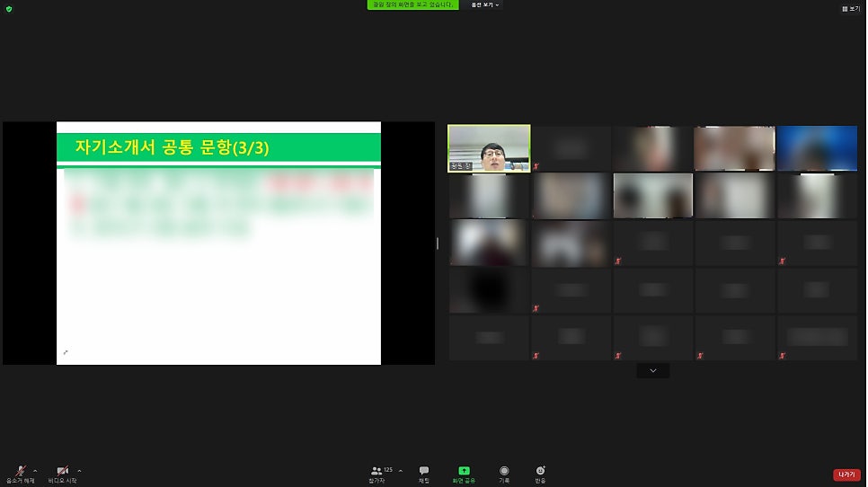Click the shared slide titled 자기소개서 공통 문항(3/3)
Screen dimensions: 868x487
[x=218, y=243]
